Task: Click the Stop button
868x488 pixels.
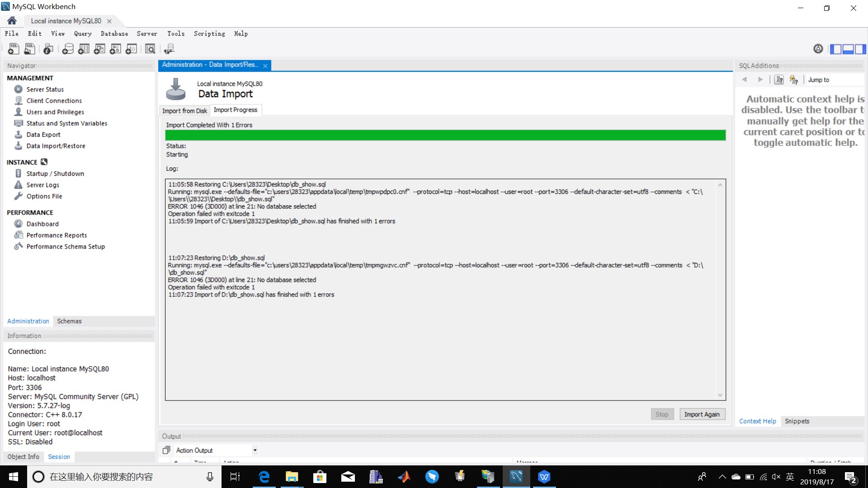Action: [x=662, y=414]
